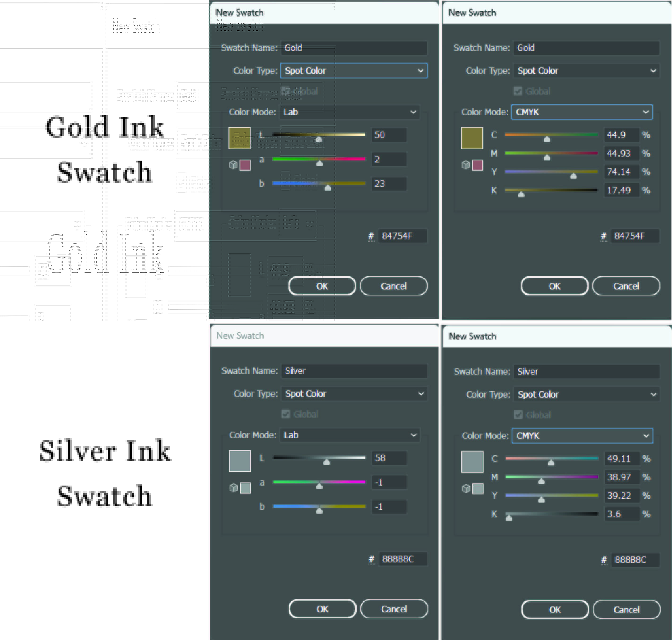Click hex # icon in Gold CMYK dialog
Image resolution: width=672 pixels, height=640 pixels.
pos(604,236)
